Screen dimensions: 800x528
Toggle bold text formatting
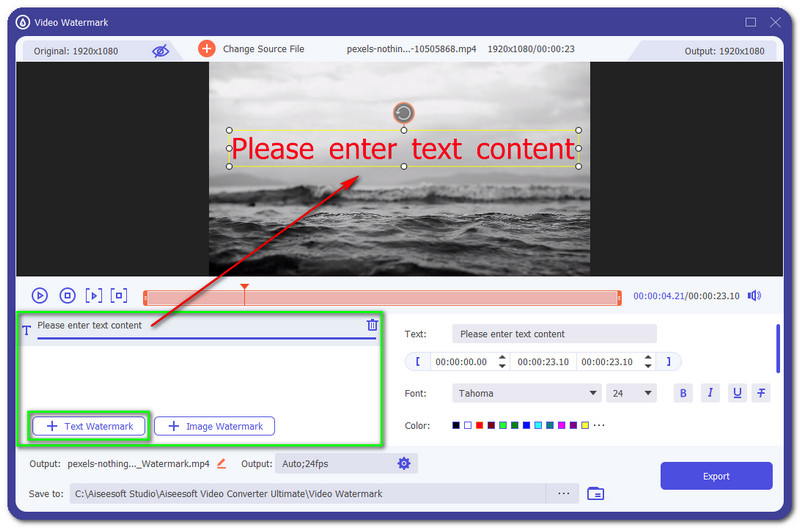click(x=684, y=393)
